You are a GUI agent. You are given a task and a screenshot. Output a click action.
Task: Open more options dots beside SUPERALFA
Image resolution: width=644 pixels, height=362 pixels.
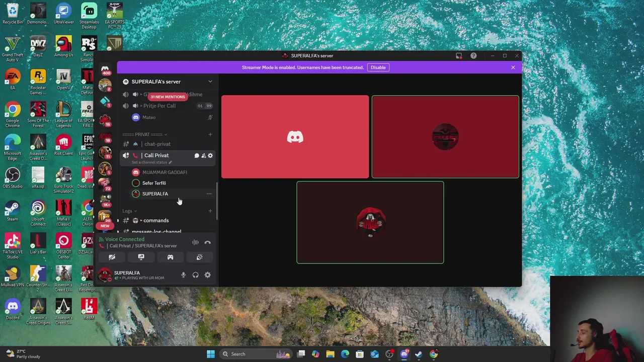pyautogui.click(x=209, y=194)
